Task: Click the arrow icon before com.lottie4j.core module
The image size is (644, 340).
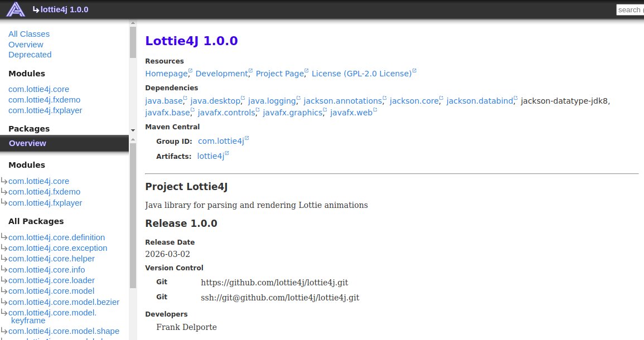Action: tap(4, 181)
